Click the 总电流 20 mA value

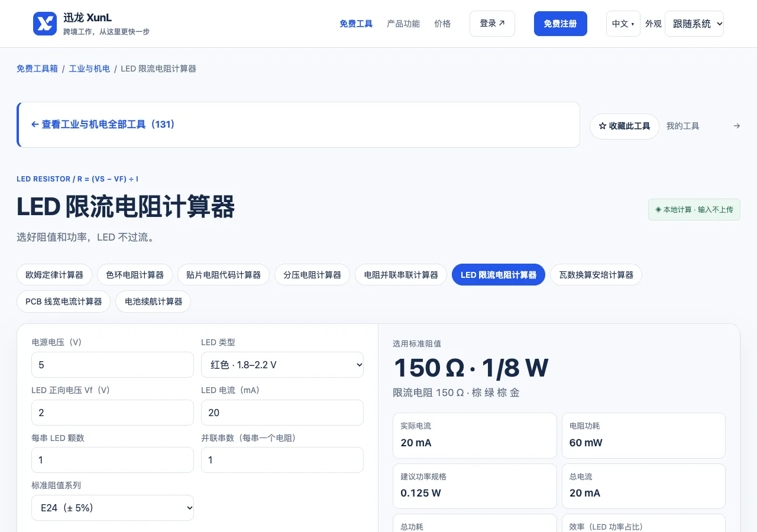585,493
